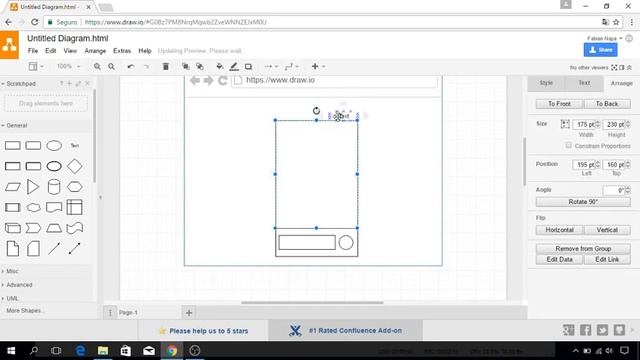This screenshot has height=360, width=640.
Task: Select the triangle shape
Action: pyautogui.click(x=33, y=187)
